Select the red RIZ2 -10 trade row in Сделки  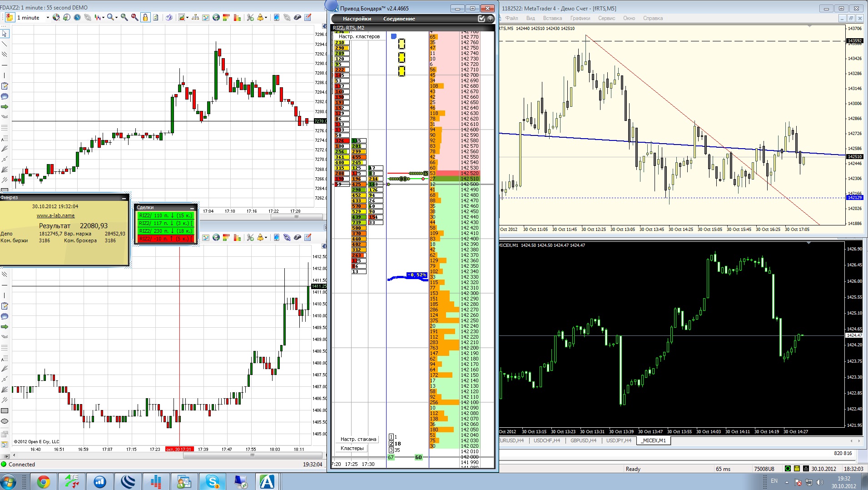(x=166, y=239)
